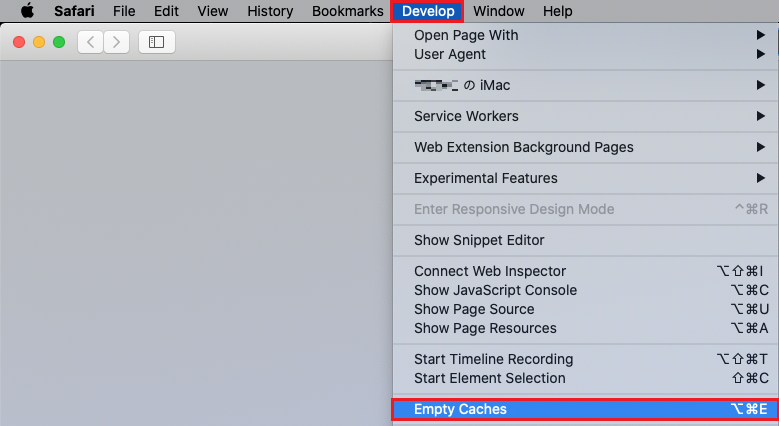Open the Service Workers submenu

click(586, 116)
